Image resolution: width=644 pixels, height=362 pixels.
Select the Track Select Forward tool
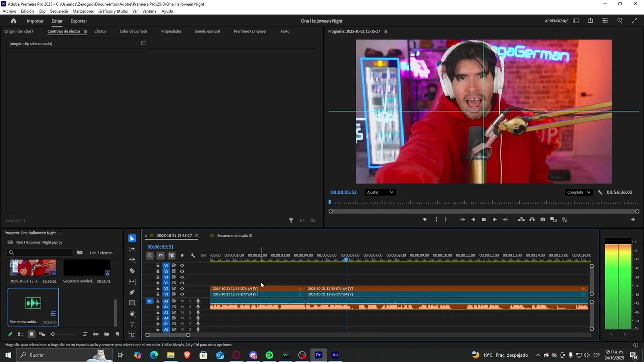132,249
